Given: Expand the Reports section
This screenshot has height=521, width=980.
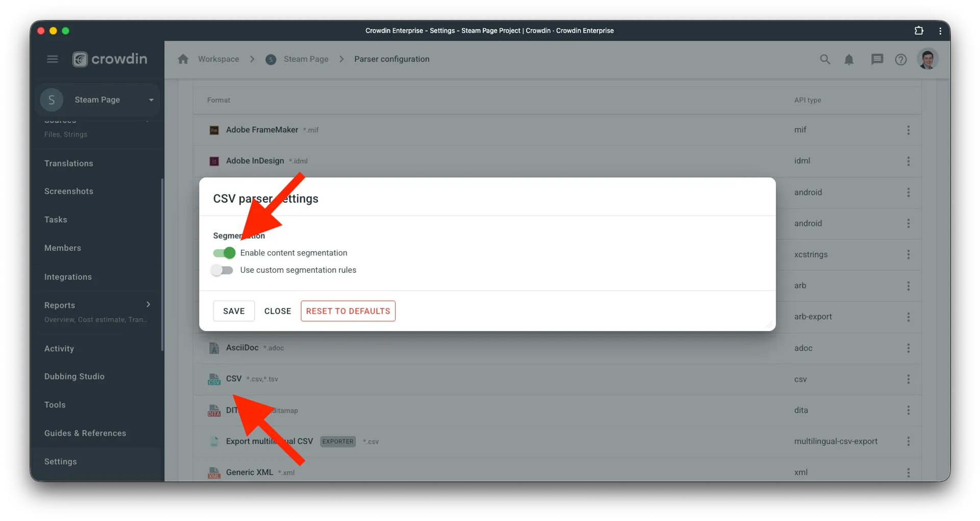Looking at the screenshot, I should 148,304.
